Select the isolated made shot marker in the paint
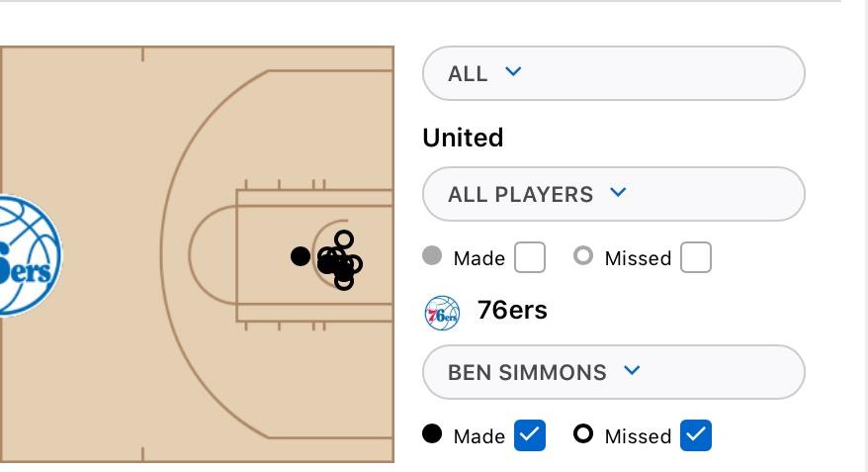Viewport: 868px width, 472px height. 301,256
